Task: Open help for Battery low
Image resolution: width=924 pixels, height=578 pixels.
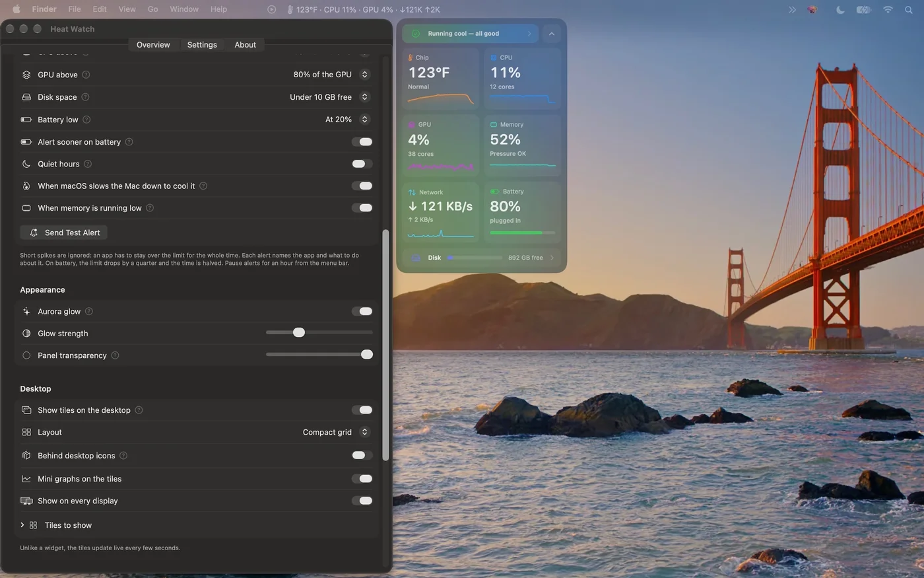Action: point(86,120)
